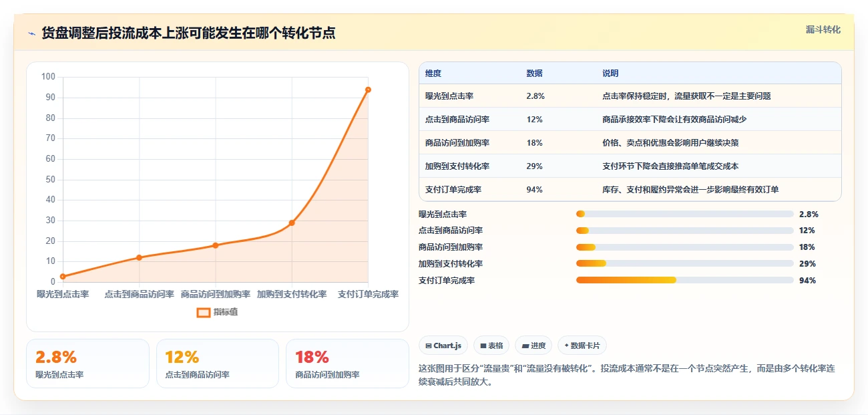Click the Chart.js chip

(443, 345)
